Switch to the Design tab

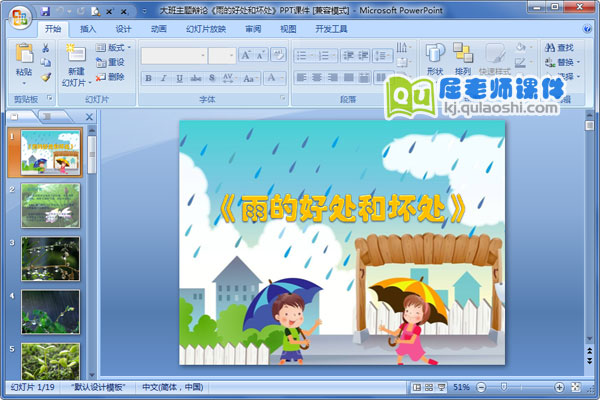(123, 29)
